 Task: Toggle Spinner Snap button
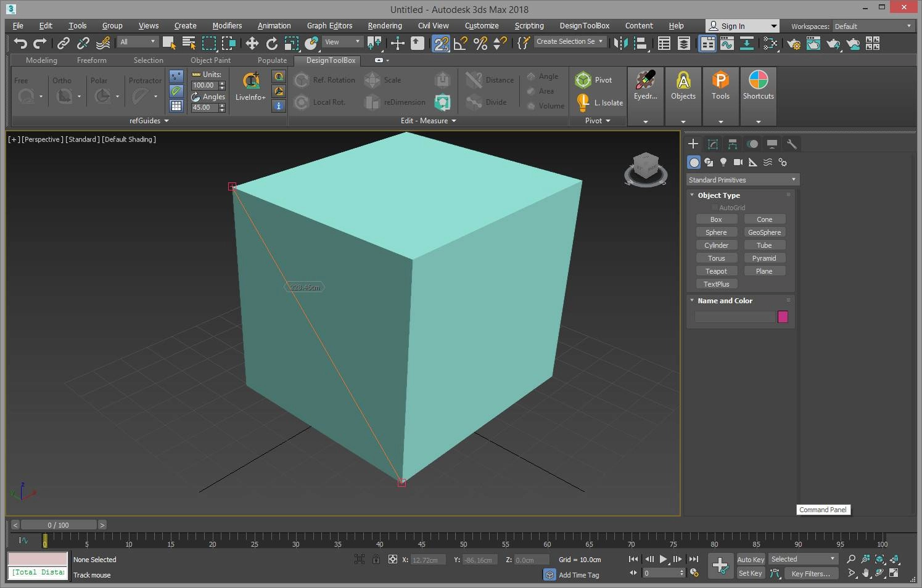click(500, 43)
